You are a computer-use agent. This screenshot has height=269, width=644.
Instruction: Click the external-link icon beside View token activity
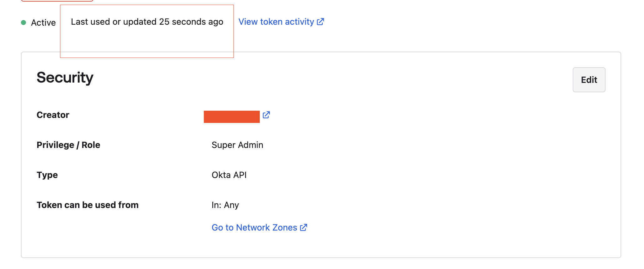pos(320,22)
